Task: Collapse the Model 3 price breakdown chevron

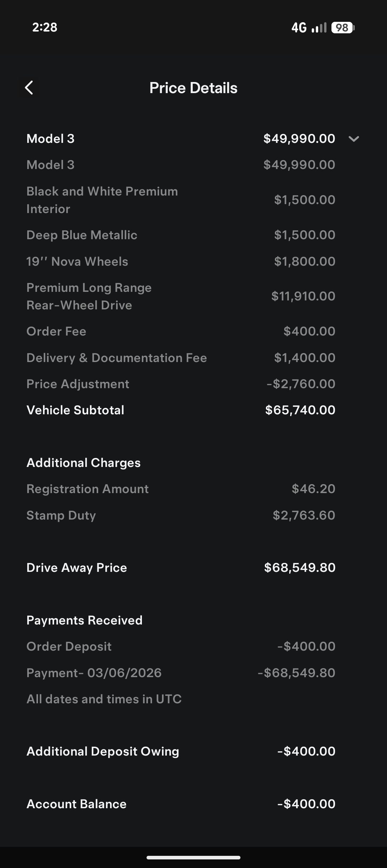Action: point(354,139)
